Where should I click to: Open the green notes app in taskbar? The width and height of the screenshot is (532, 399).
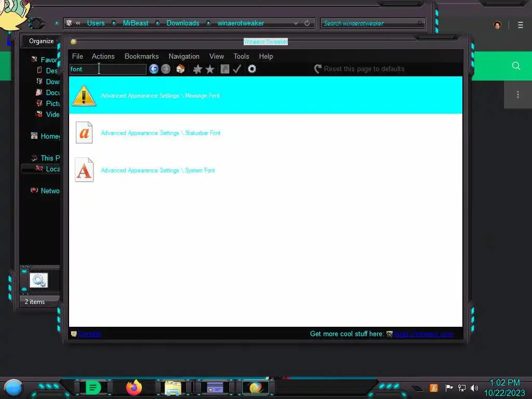pos(94,388)
